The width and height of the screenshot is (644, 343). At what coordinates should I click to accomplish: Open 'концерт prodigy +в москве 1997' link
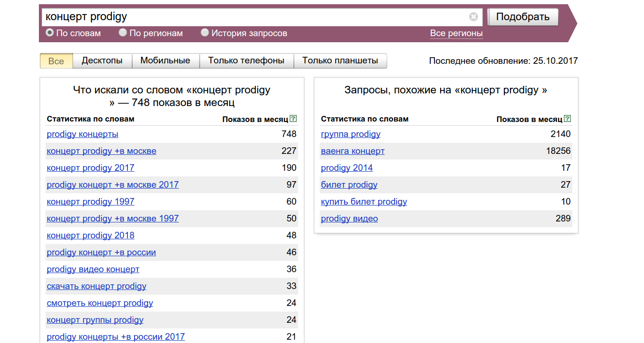click(112, 219)
